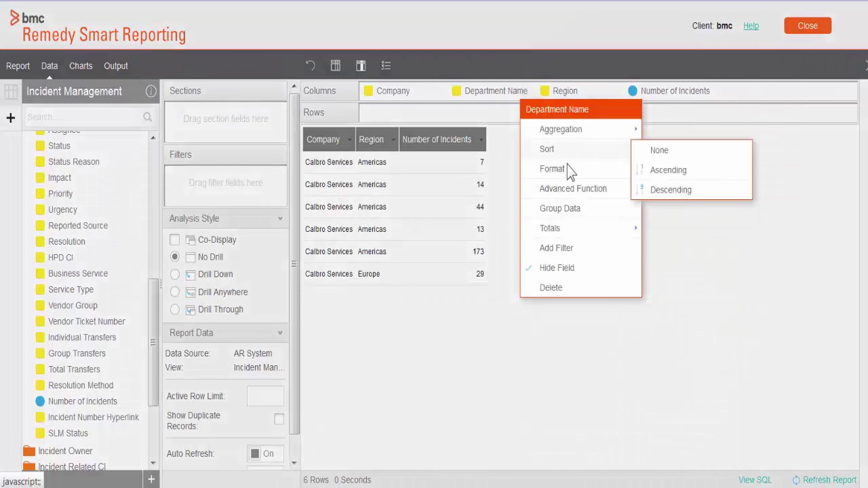Image resolution: width=868 pixels, height=488 pixels.
Task: Click the Ascending sort icon
Action: click(641, 170)
